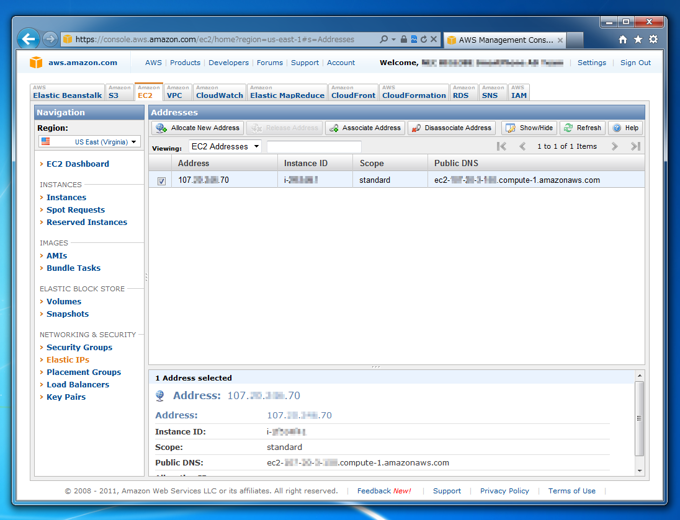Viewport: 680px width, 520px height.
Task: Stop loading with the address bar X icon
Action: click(x=433, y=39)
